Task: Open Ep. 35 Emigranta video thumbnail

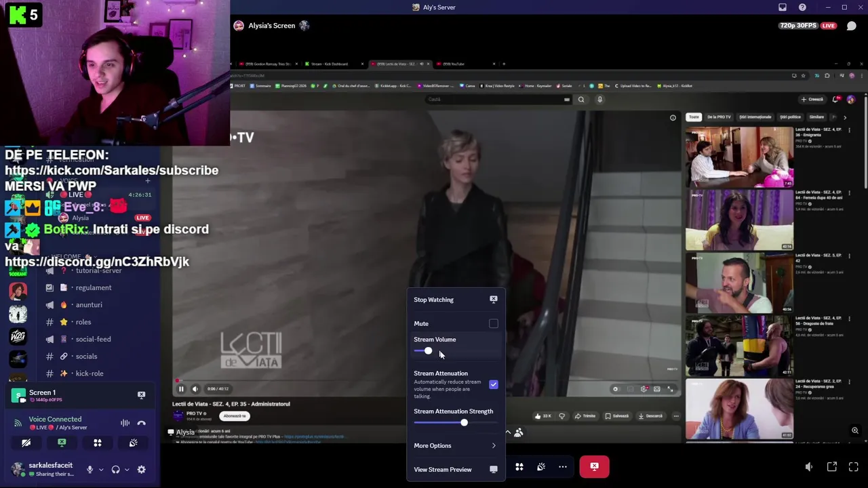Action: point(739,157)
